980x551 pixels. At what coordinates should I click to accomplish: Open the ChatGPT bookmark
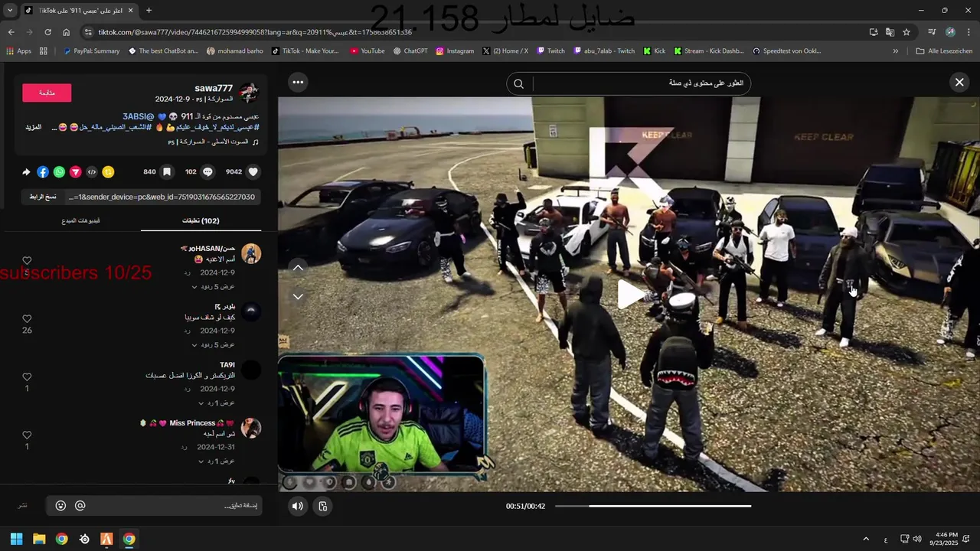410,51
